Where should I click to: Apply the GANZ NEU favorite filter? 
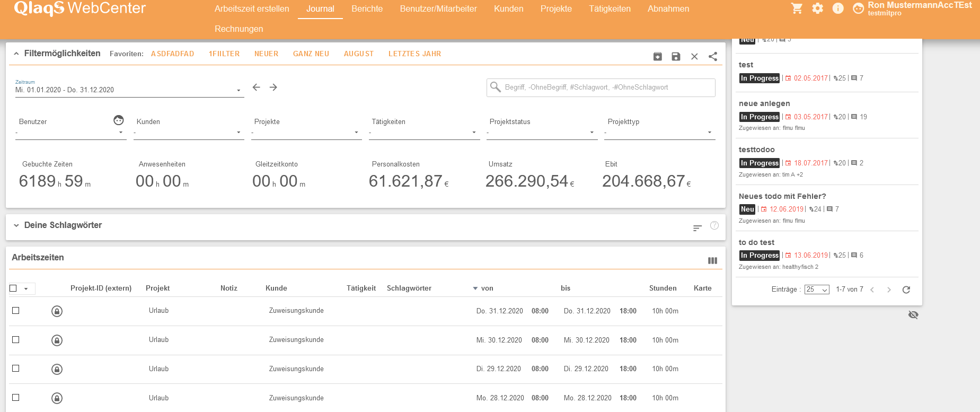pos(311,54)
